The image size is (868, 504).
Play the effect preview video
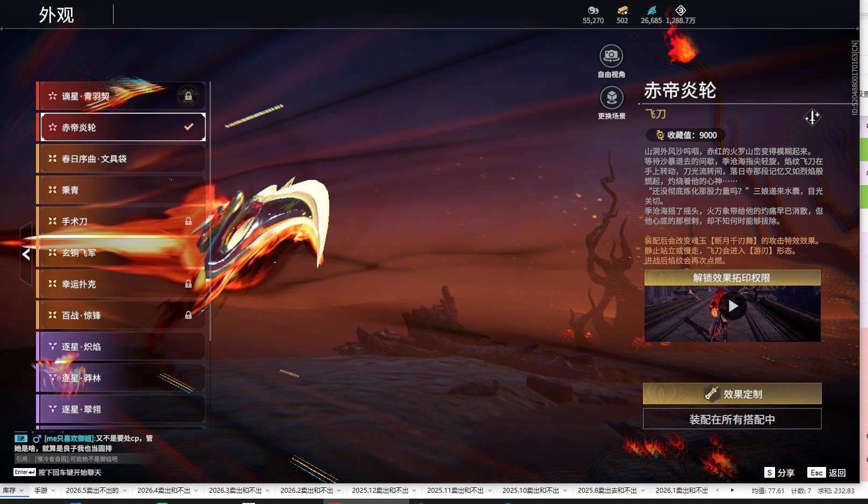click(733, 306)
